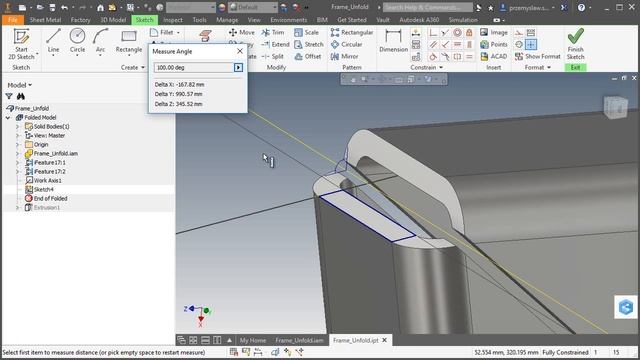Switch to Manage tab

coord(227,20)
